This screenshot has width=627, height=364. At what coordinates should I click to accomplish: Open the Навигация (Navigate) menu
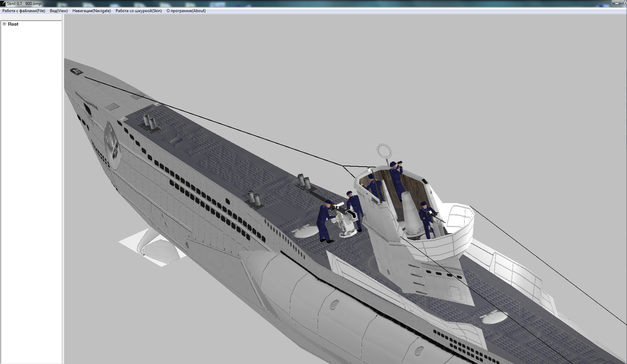tap(92, 11)
